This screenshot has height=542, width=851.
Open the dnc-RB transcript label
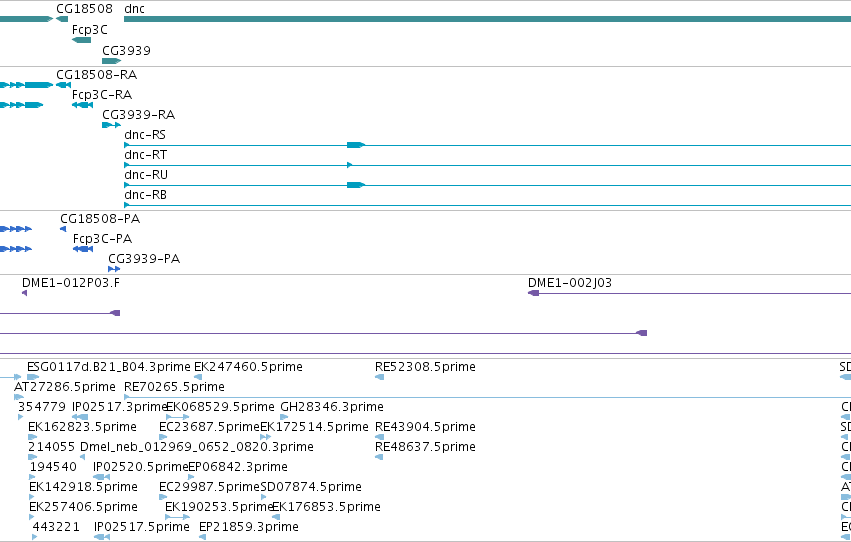click(x=145, y=195)
